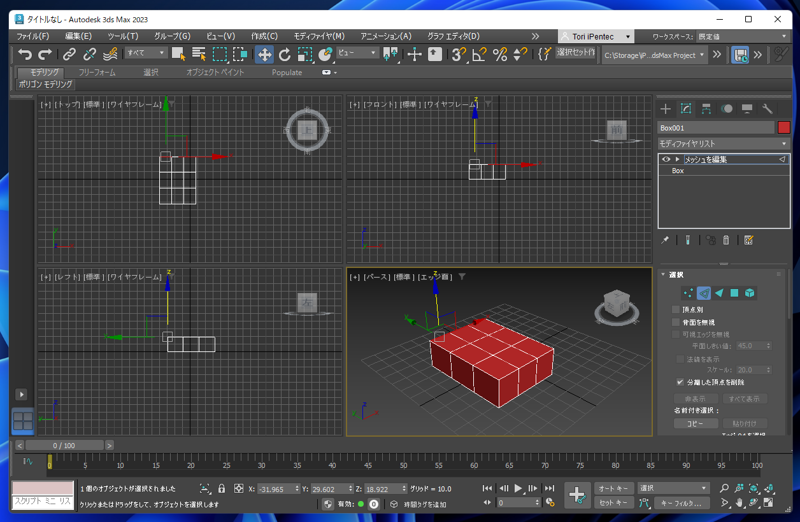Open the モディファイヤ(M) menu
Screen dimensions: 800x522
click(319, 36)
